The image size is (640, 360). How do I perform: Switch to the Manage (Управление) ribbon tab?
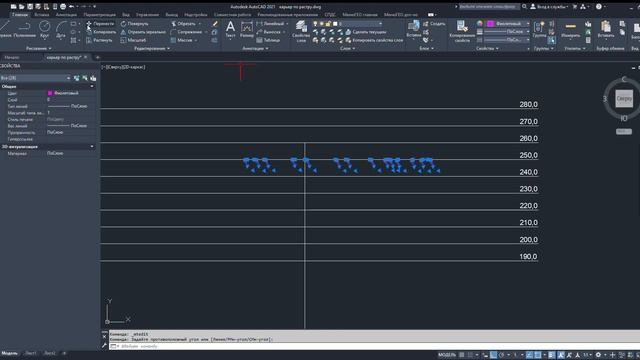147,14
